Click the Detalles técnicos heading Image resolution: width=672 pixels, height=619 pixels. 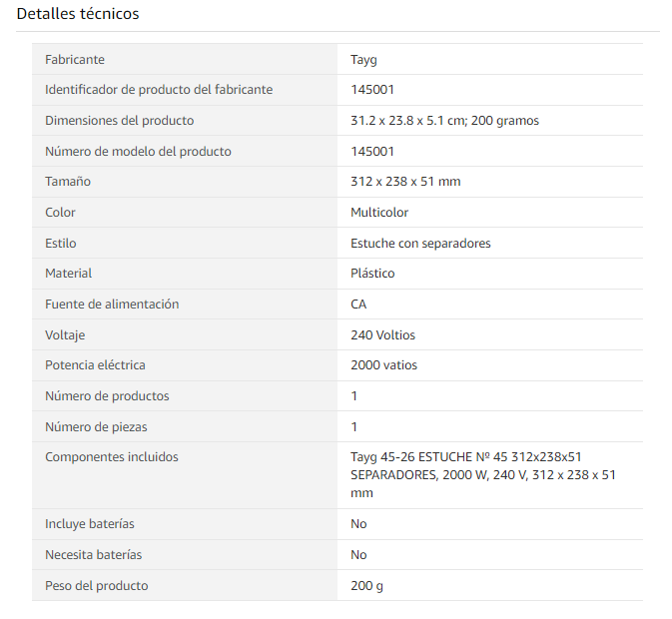tap(78, 14)
